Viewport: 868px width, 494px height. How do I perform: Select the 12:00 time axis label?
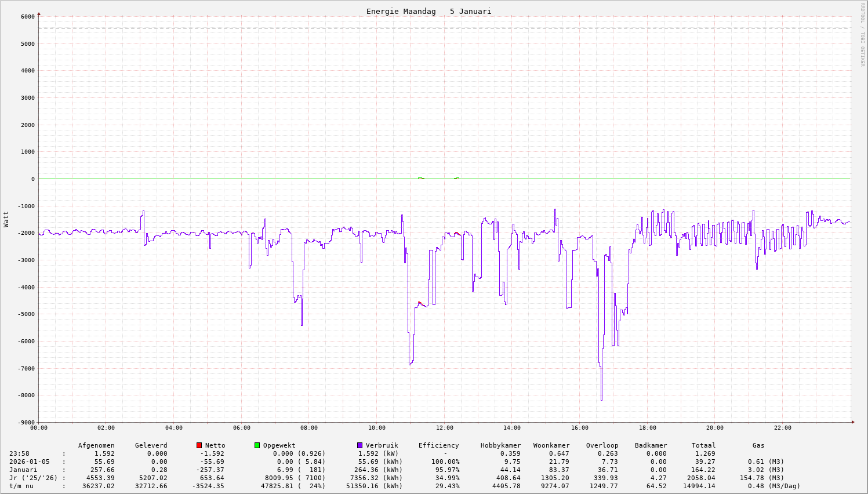444,428
